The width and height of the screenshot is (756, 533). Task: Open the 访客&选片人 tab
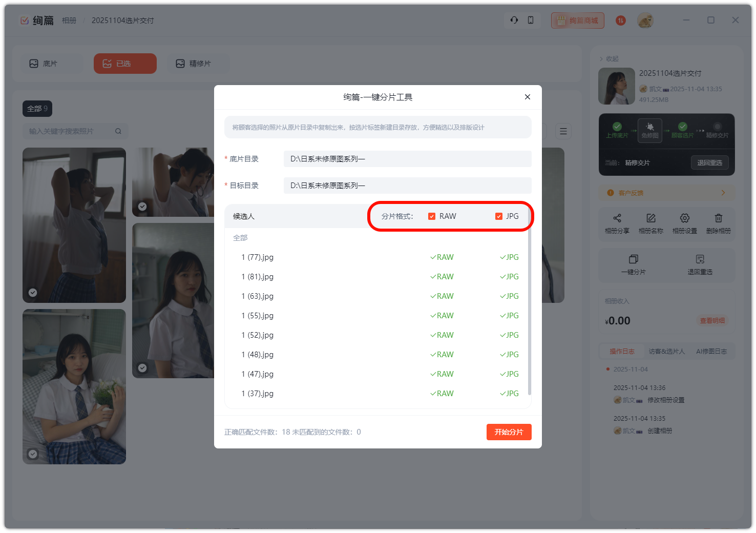pyautogui.click(x=666, y=352)
